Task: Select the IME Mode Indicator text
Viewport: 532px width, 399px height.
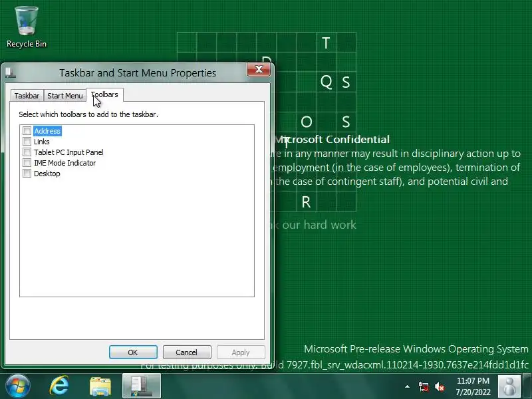Action: [x=65, y=163]
